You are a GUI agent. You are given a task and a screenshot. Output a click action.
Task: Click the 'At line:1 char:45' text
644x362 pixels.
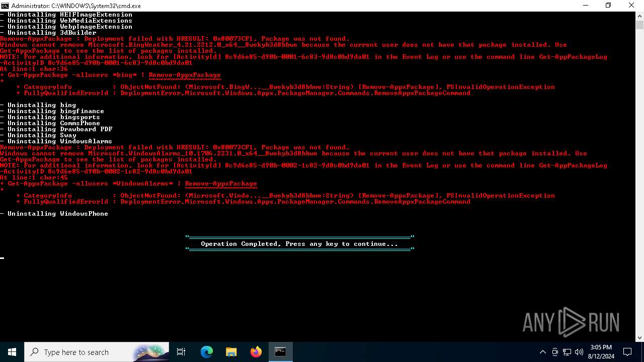pyautogui.click(x=34, y=177)
